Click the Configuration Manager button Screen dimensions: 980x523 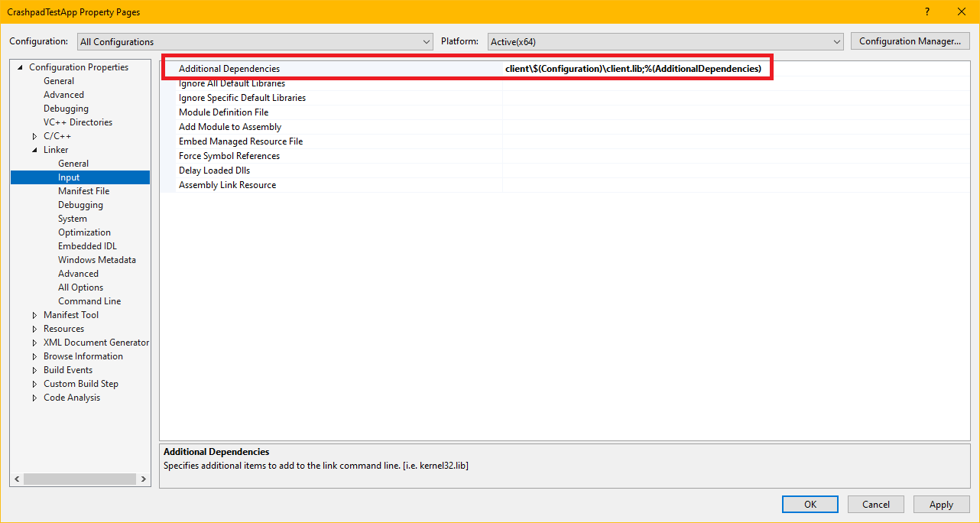[x=910, y=41]
